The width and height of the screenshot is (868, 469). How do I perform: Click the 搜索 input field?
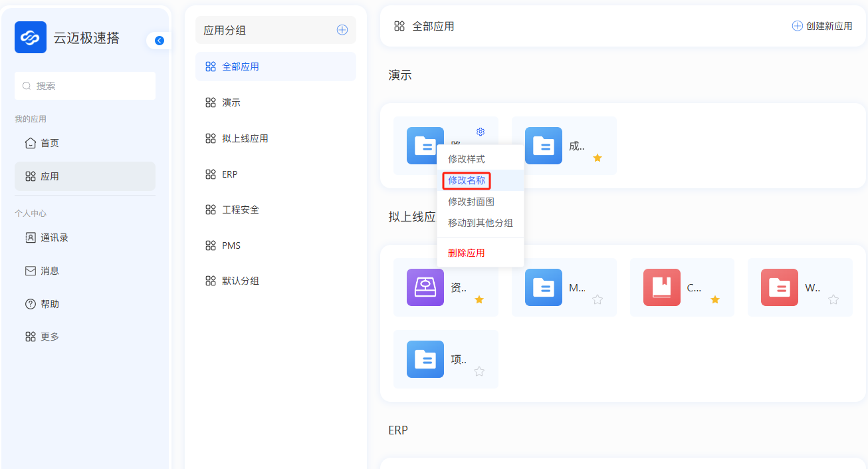point(85,86)
